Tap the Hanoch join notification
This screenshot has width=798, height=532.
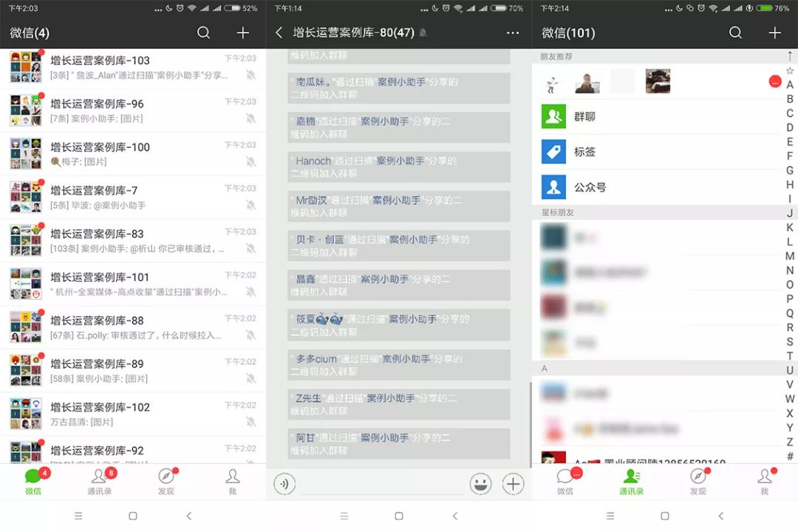coord(399,167)
